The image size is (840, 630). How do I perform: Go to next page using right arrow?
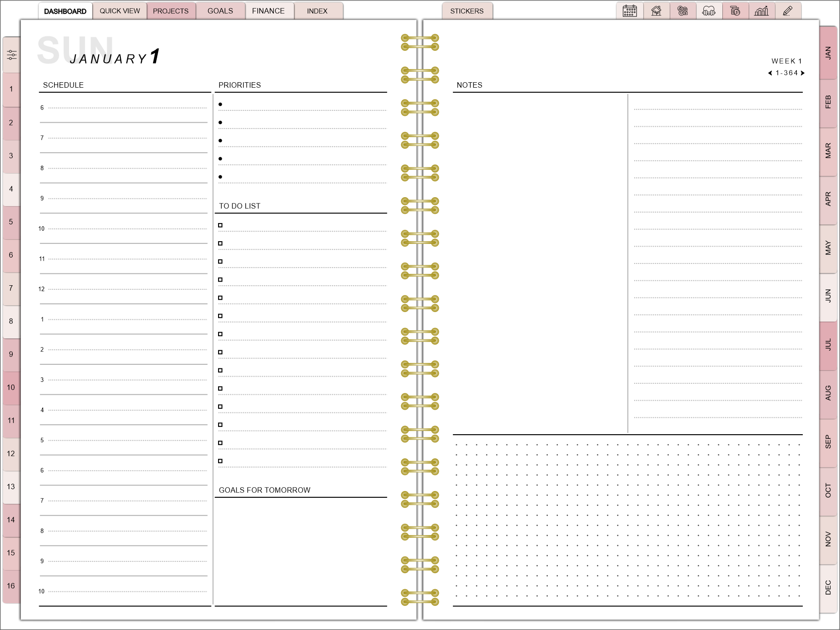point(803,73)
